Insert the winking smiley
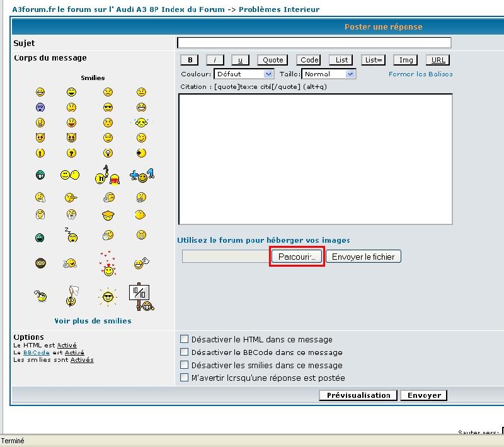Image resolution: width=504 pixels, height=447 pixels. (141, 138)
